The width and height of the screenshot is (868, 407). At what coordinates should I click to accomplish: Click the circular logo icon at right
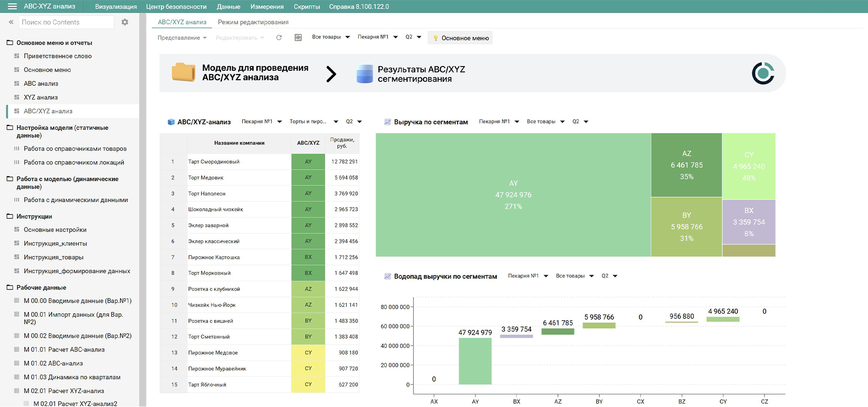pyautogui.click(x=763, y=73)
